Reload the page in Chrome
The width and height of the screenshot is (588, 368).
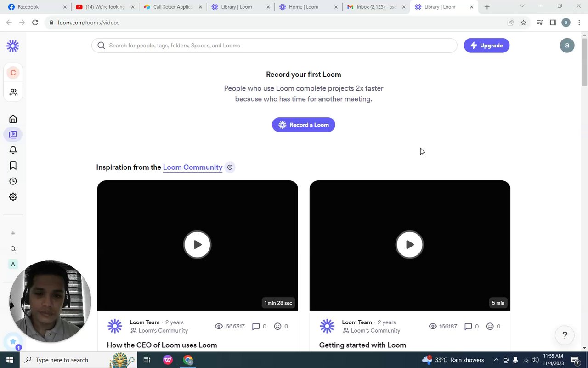35,23
